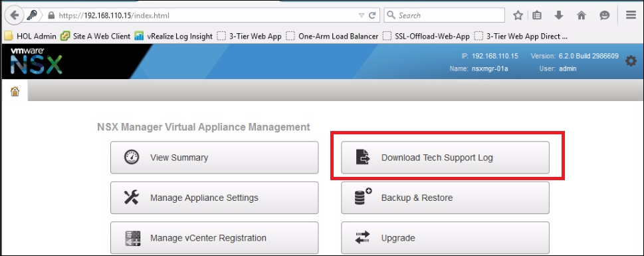Open the 3-Tier Web App Direct bookmark
This screenshot has width=644, height=256.
pyautogui.click(x=521, y=36)
